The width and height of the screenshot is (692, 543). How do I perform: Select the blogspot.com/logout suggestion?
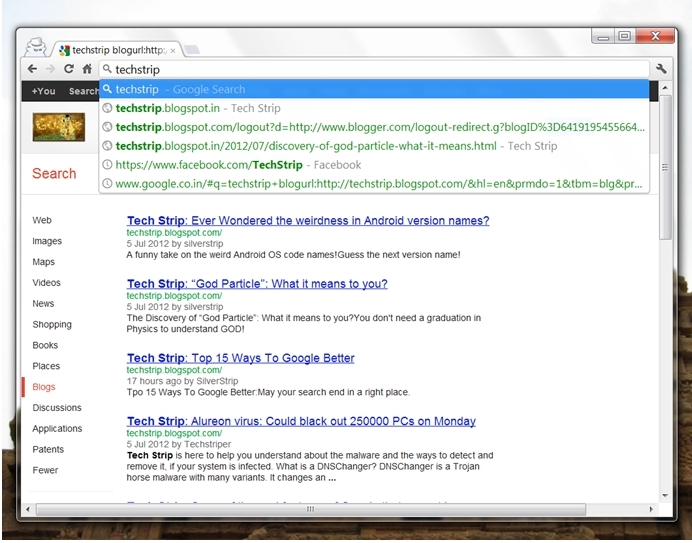[374, 127]
